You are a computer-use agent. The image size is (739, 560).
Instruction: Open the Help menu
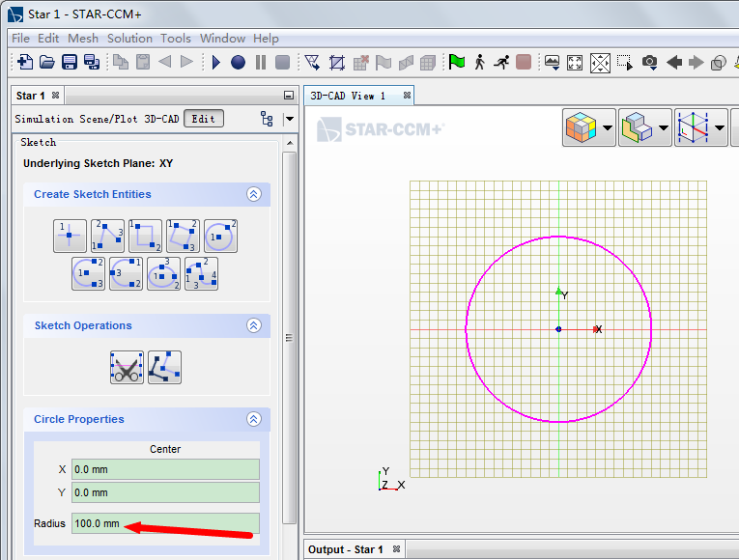coord(266,39)
